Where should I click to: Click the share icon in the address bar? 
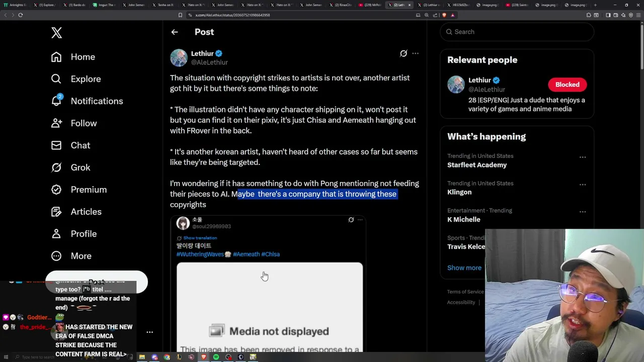(435, 15)
